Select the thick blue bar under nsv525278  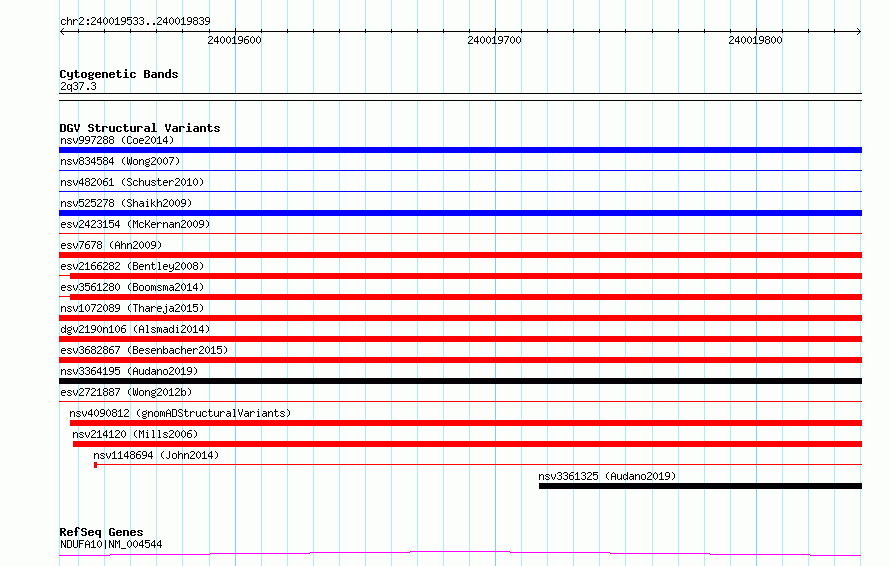[460, 213]
